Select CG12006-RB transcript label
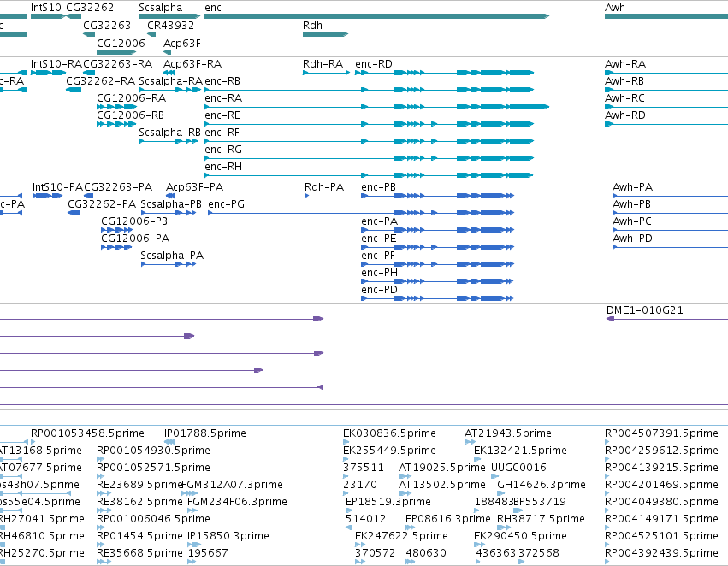 click(x=130, y=115)
